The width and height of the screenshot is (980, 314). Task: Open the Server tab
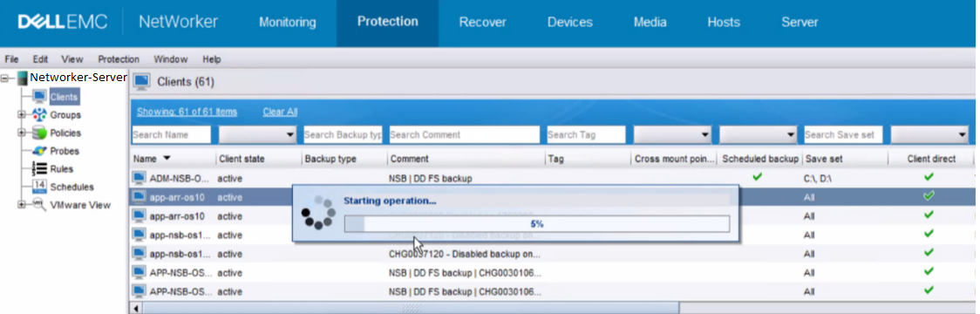(x=800, y=22)
